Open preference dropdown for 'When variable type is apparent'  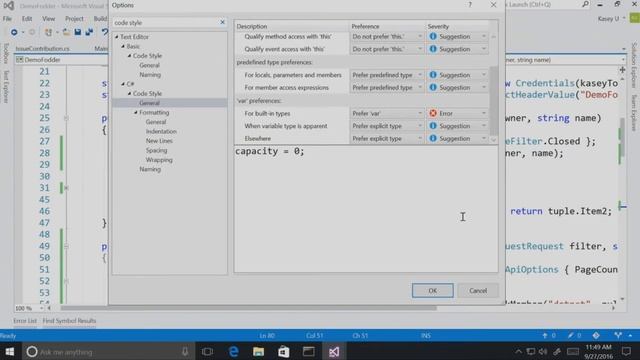(387, 126)
